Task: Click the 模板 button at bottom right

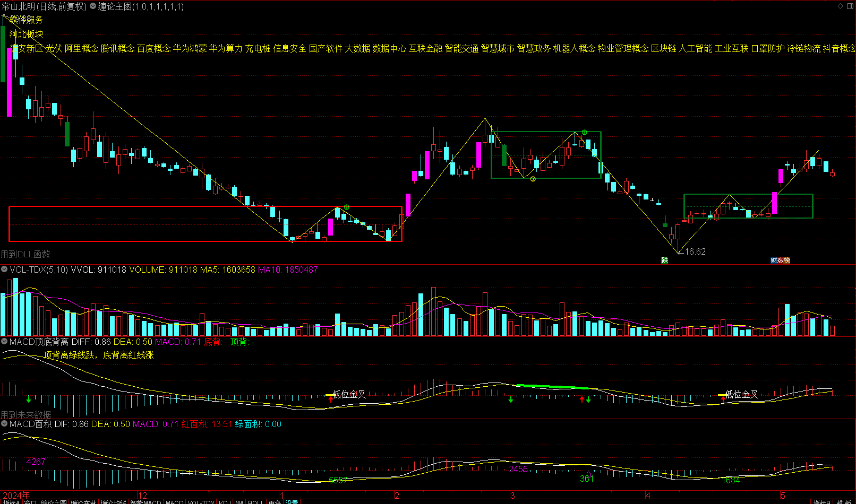Action: tap(844, 502)
